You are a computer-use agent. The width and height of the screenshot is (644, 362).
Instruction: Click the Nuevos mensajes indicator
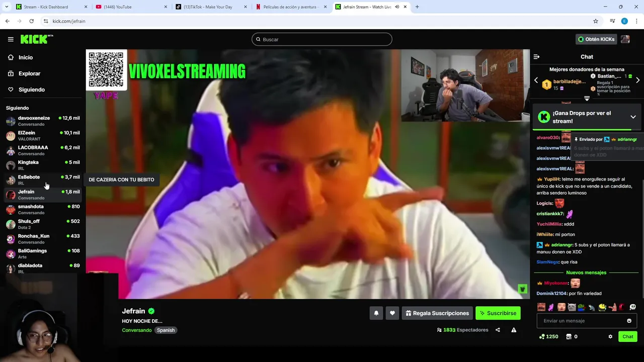(586, 273)
